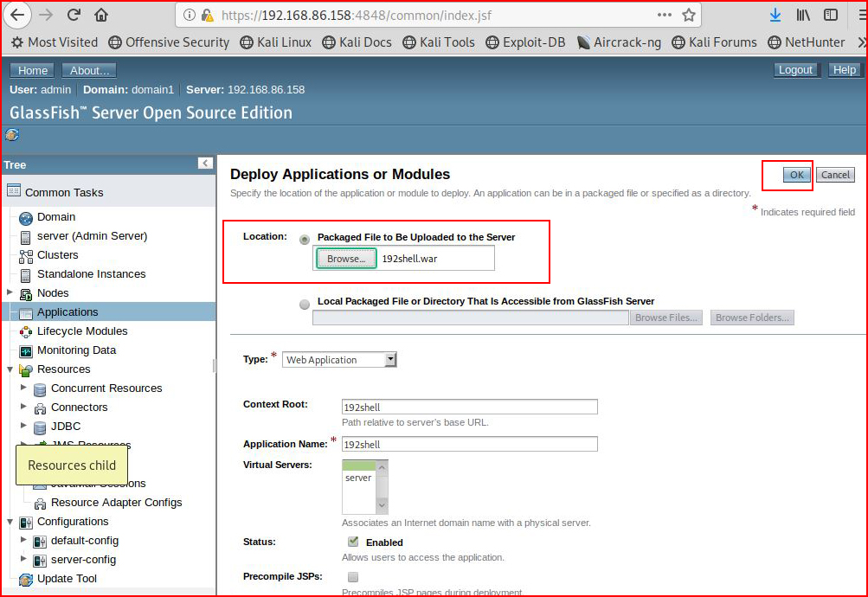Viewport: 868px width, 597px height.
Task: Open the browser library icon
Action: [x=803, y=15]
